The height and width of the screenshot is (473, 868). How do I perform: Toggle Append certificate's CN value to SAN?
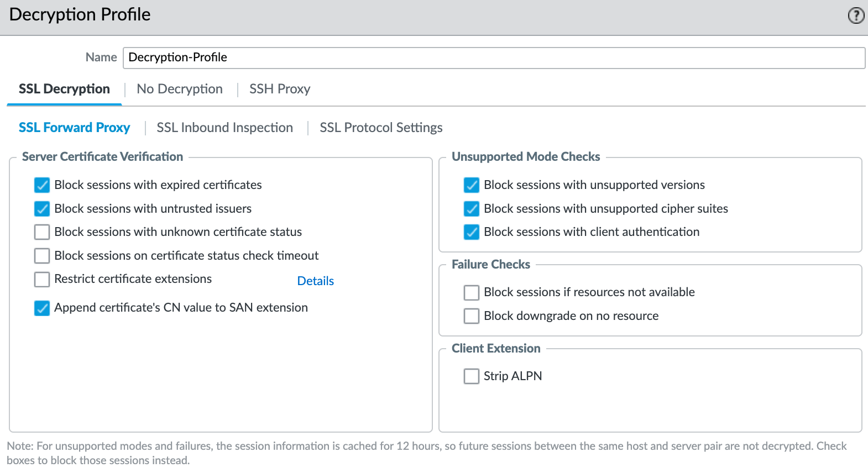pos(42,308)
